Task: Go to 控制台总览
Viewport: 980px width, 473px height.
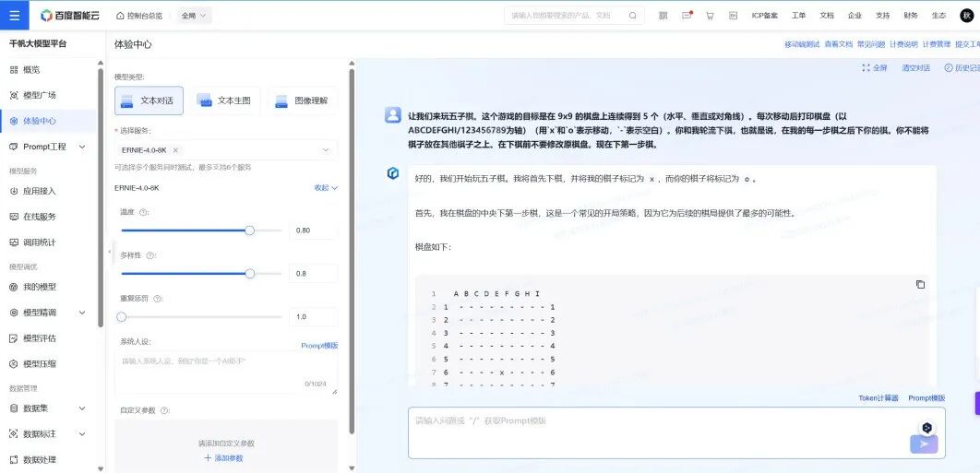Action: pyautogui.click(x=139, y=16)
